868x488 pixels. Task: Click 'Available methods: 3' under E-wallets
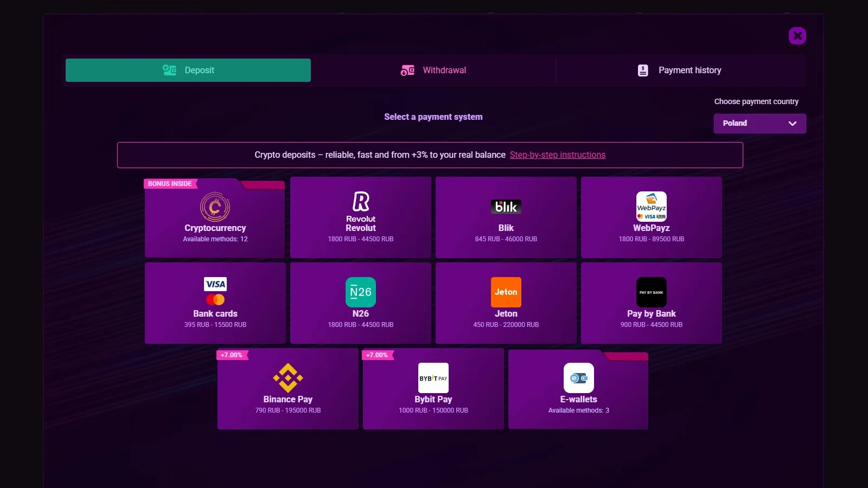tap(579, 410)
